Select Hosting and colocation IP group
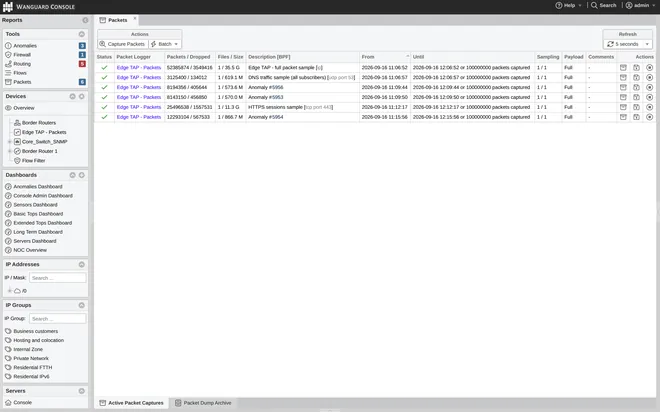 (x=38, y=340)
